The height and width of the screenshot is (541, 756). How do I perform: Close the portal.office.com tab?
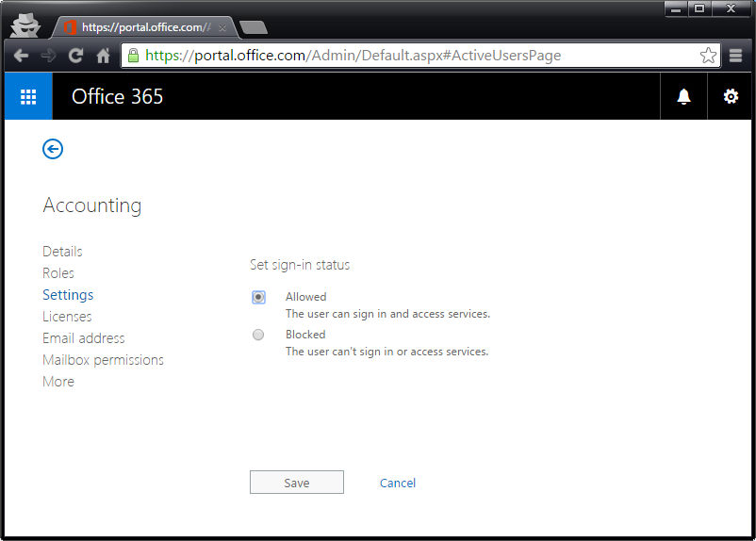coord(222,28)
